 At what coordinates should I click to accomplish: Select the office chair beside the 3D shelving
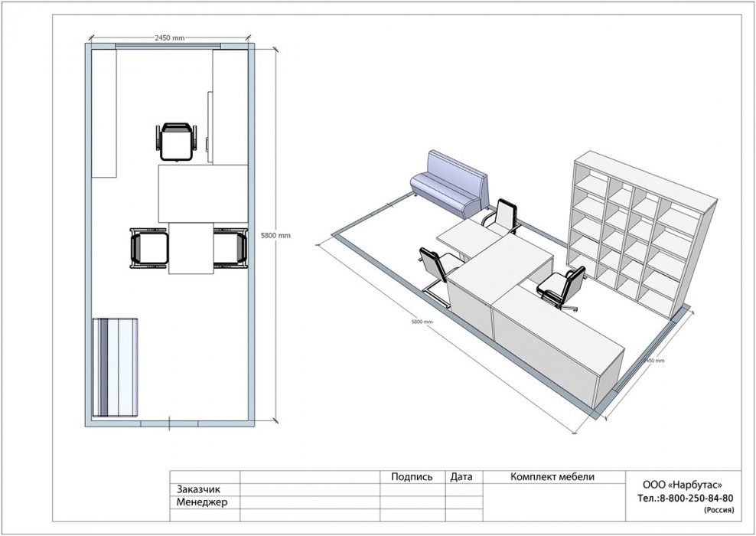point(561,289)
